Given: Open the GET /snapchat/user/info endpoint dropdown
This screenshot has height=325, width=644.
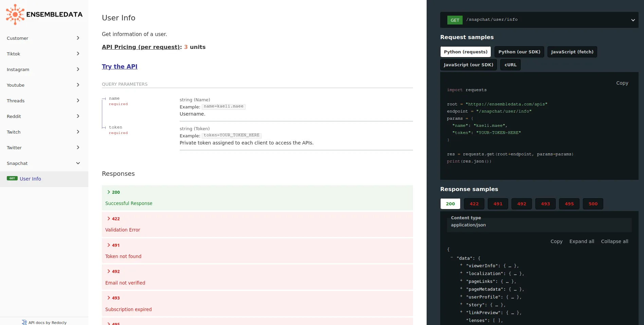Looking at the screenshot, I should (x=539, y=20).
